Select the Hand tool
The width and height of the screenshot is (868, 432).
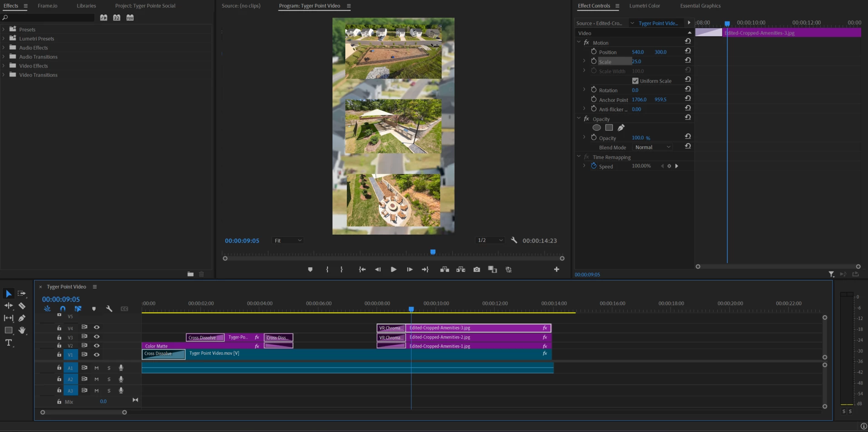tap(22, 330)
